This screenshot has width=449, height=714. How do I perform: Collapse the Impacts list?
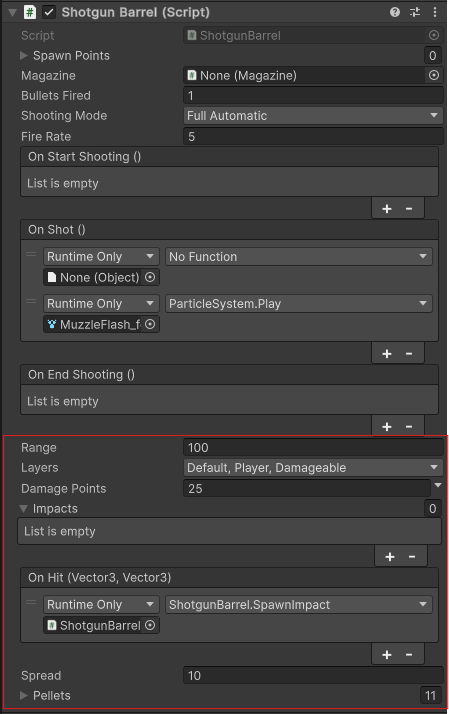click(x=24, y=509)
